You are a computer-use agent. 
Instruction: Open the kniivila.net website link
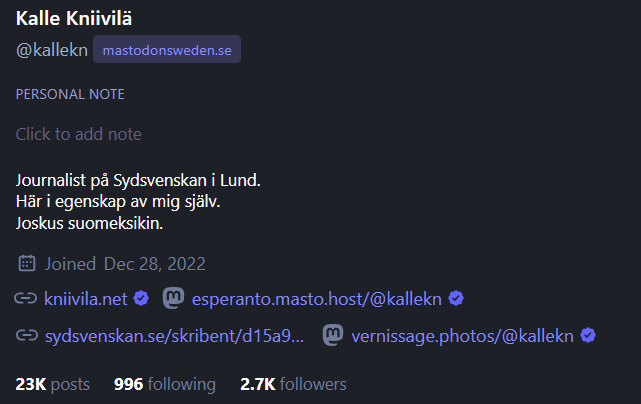coord(87,298)
